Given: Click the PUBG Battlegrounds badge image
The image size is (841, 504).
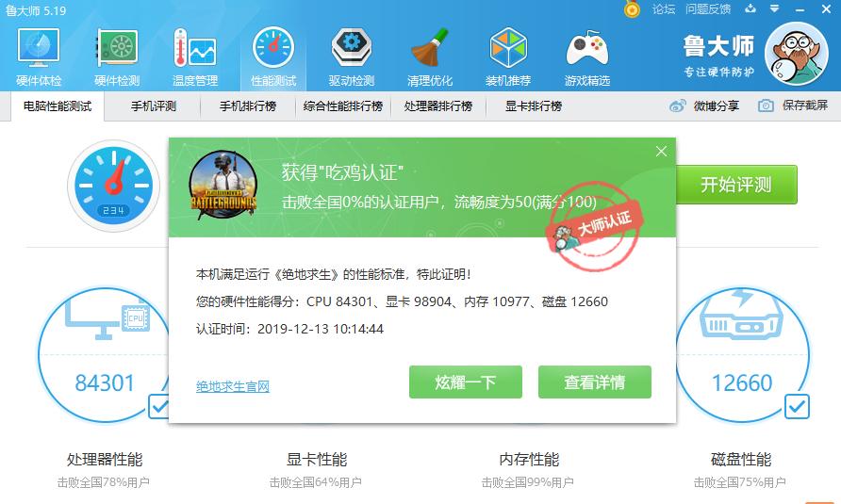Looking at the screenshot, I should coord(223,186).
